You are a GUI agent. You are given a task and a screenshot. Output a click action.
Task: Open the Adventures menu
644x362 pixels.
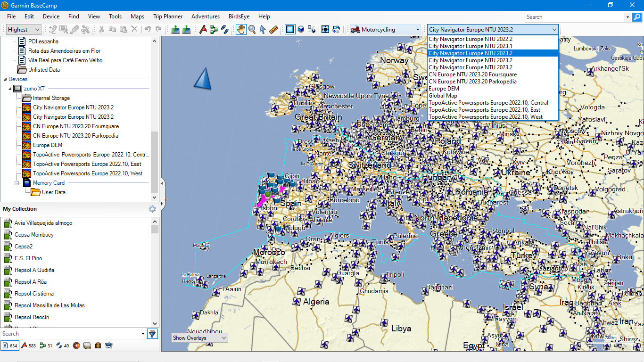click(206, 16)
